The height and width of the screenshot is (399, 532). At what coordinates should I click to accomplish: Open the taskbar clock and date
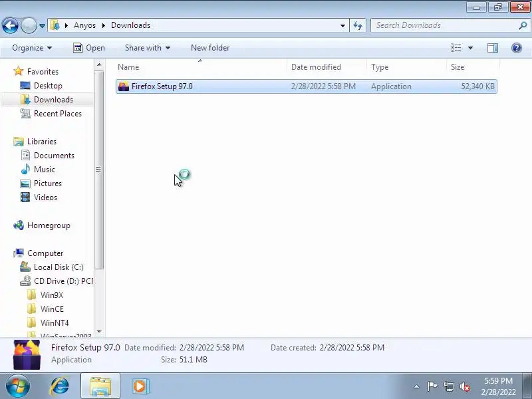(498, 386)
